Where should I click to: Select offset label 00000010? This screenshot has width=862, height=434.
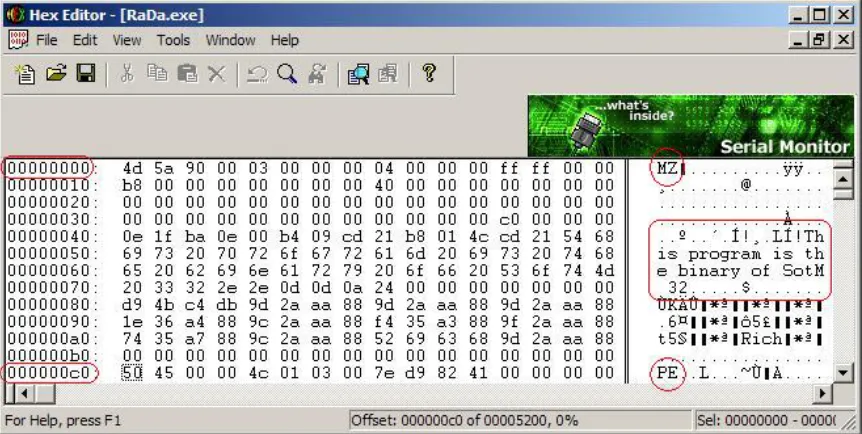48,185
